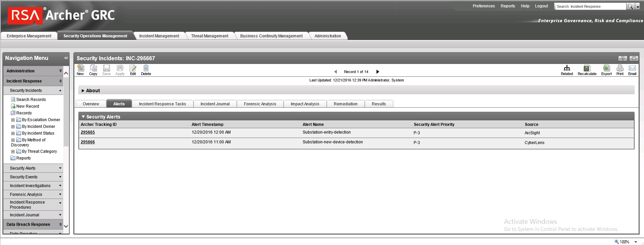Viewport: 644px width, 245px height.
Task: Expand the By Escalation Owner folder
Action: click(x=13, y=120)
